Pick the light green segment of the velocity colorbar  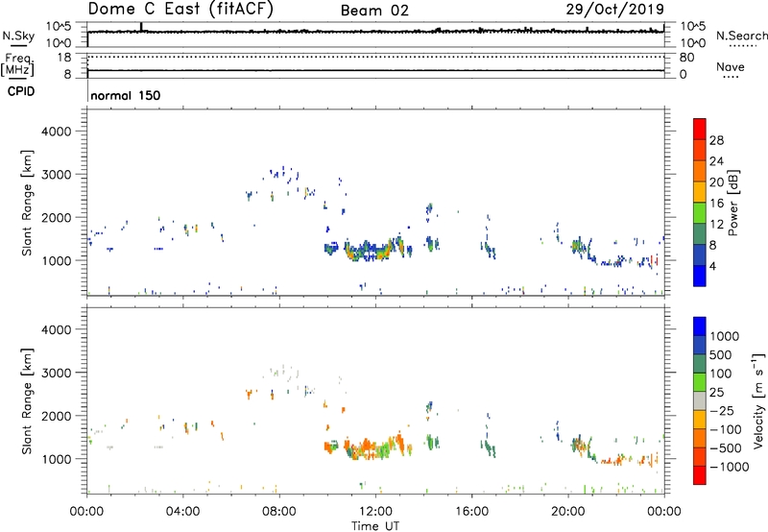click(x=700, y=382)
